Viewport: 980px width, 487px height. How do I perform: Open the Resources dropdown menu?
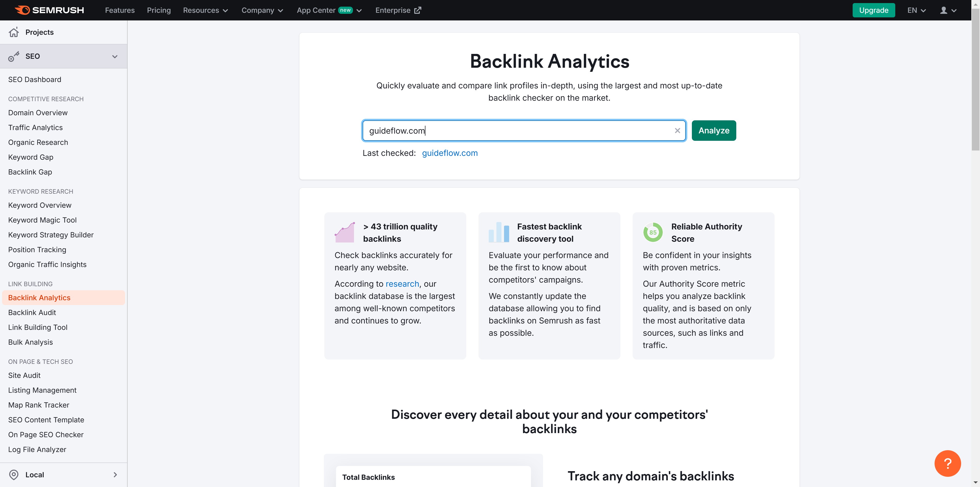click(x=205, y=10)
